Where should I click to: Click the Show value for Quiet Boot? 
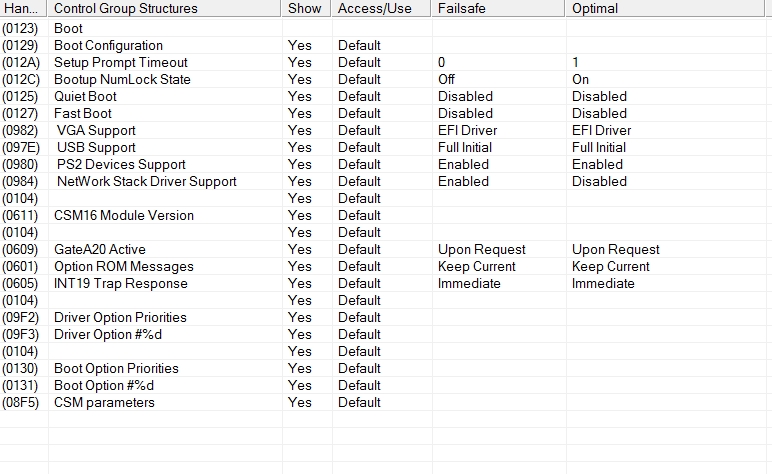(x=300, y=96)
